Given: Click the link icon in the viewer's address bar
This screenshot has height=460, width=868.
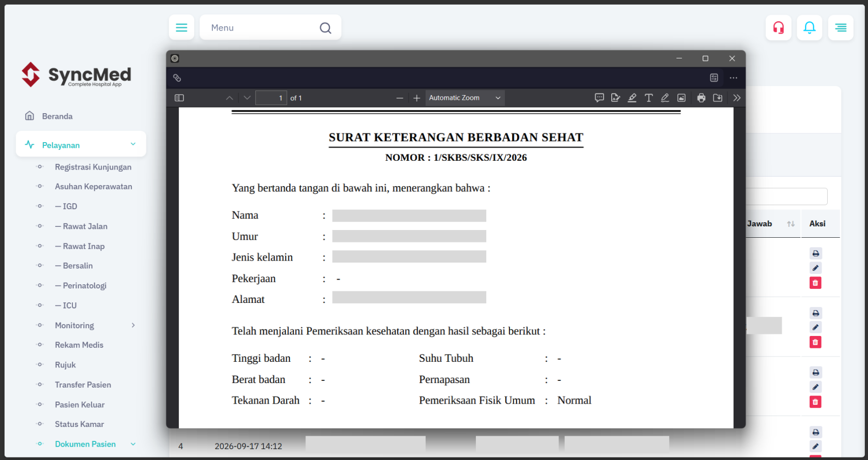Looking at the screenshot, I should [177, 78].
